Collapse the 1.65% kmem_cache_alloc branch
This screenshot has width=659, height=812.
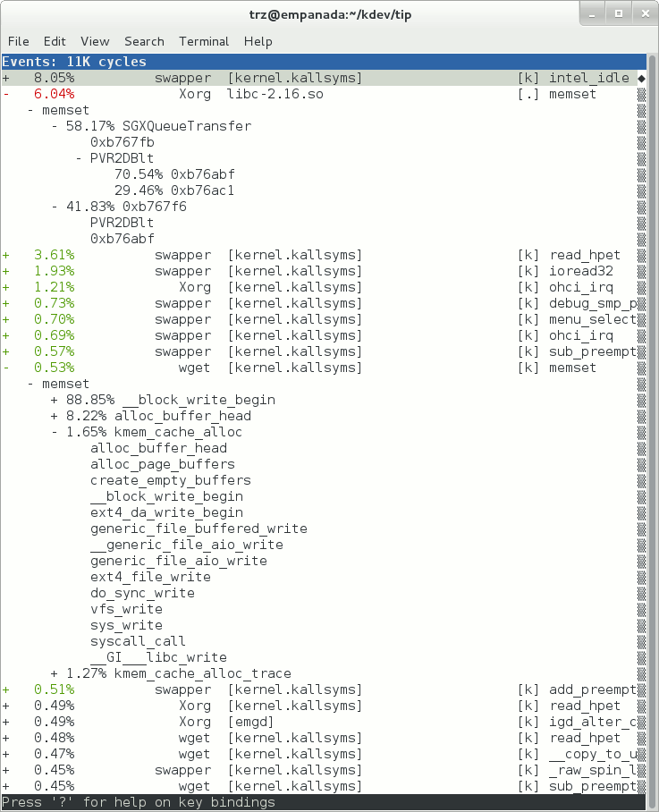click(x=55, y=432)
